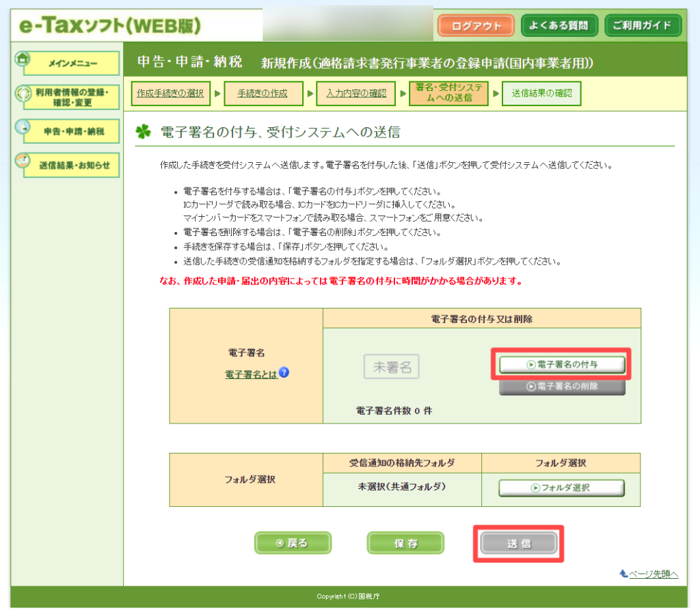Go to 入力内容の確認 step
Screen dimensions: 700x615
tap(355, 93)
